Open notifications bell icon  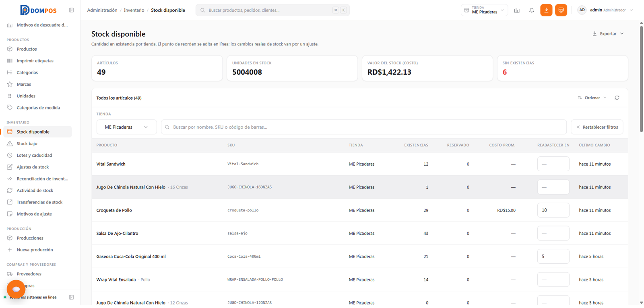click(x=531, y=10)
